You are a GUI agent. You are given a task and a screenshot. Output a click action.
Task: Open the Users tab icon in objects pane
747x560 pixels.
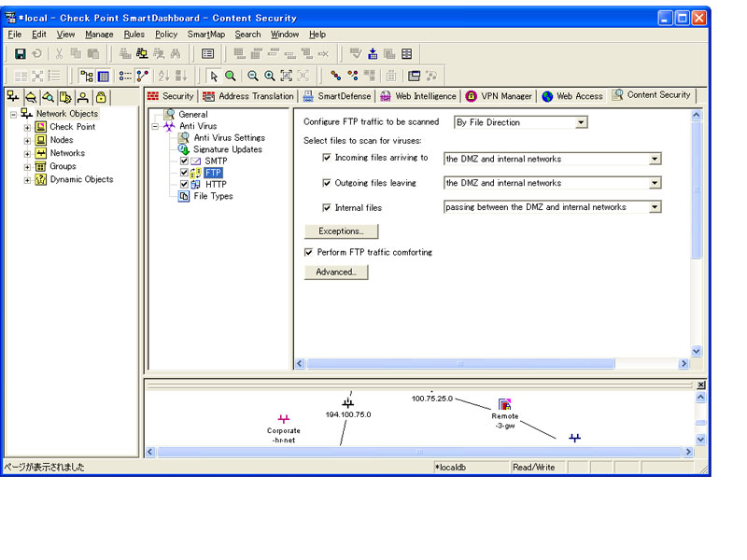coord(83,97)
